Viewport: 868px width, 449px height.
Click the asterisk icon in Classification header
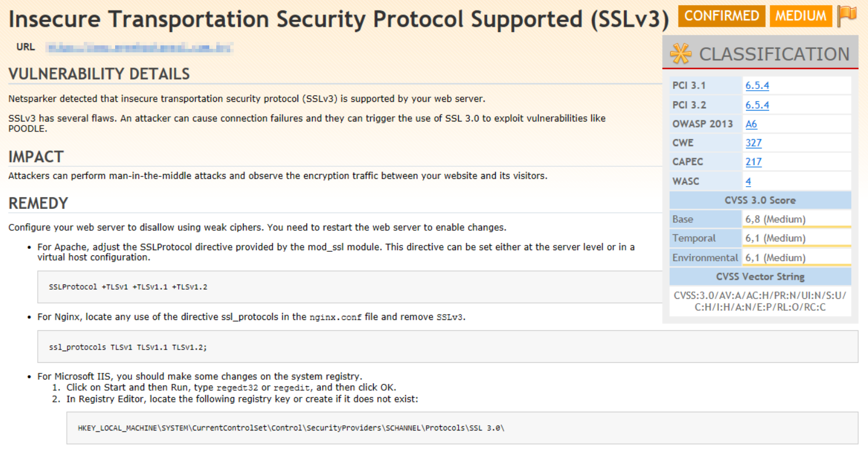coord(681,54)
